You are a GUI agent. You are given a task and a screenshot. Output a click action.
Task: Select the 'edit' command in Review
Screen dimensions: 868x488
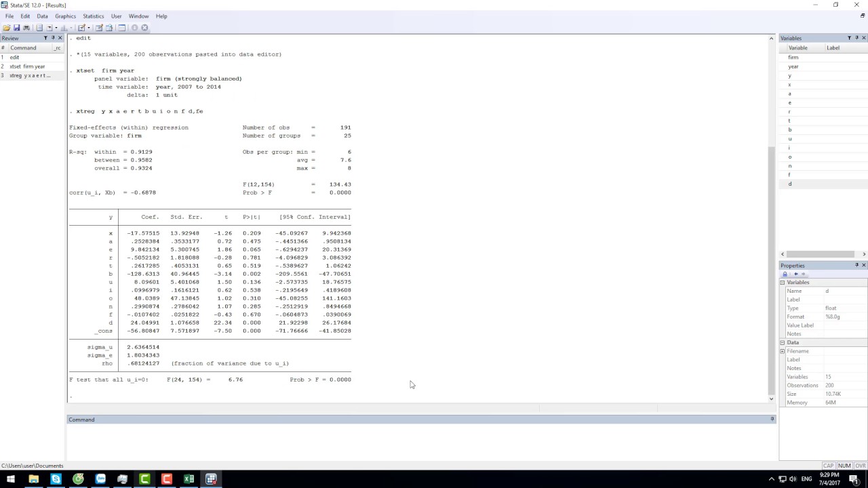tap(32, 57)
